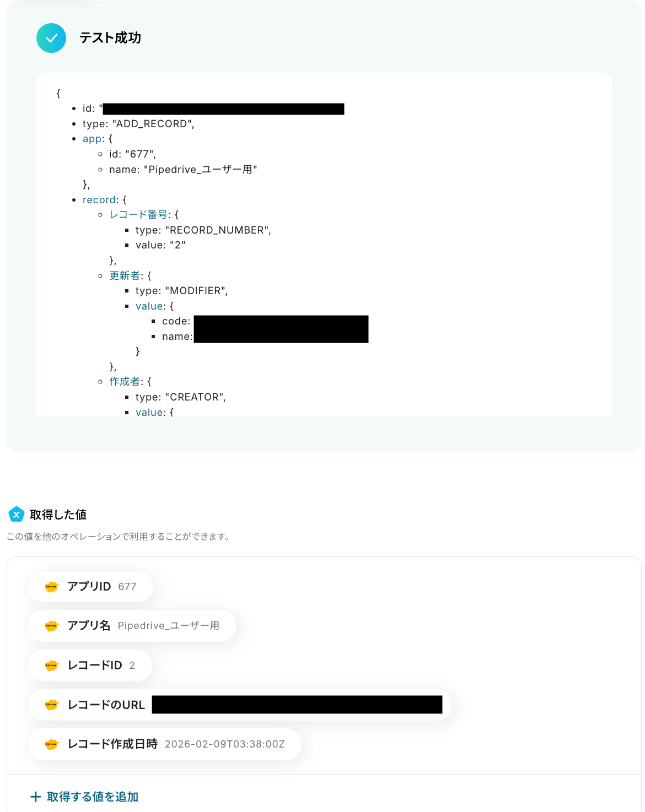Viewport: 645px width, 812px height.
Task: Click the kintone icon on レコードID chip
Action: click(51, 665)
